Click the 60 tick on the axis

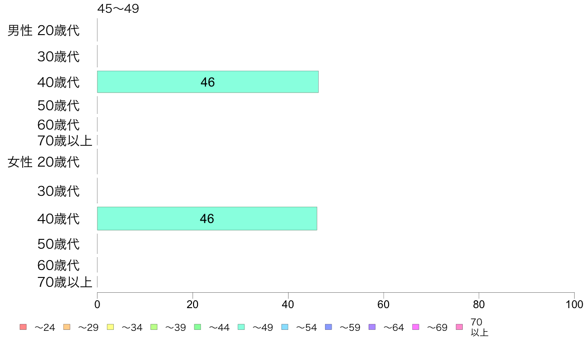tap(383, 304)
